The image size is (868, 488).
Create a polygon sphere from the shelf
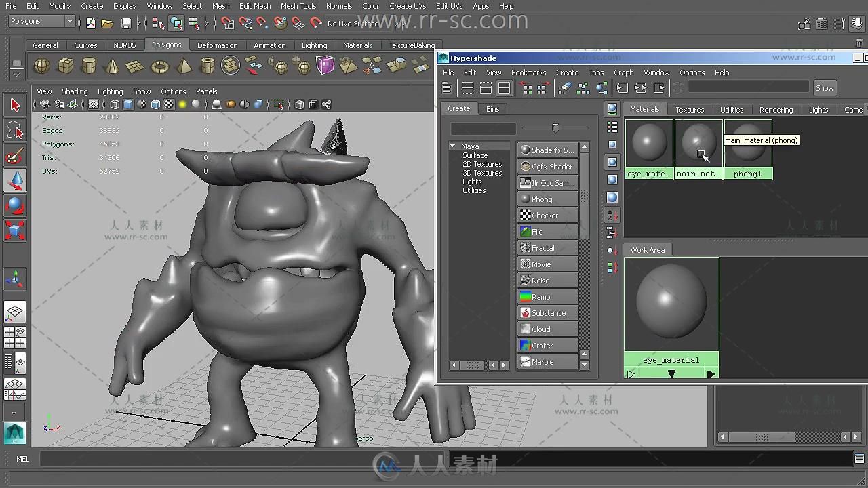click(42, 66)
